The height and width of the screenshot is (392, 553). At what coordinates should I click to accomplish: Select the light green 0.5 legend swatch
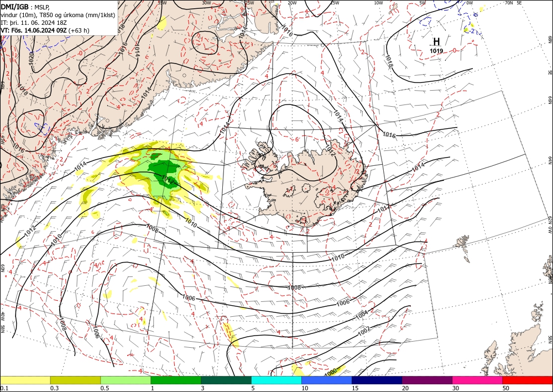126,380
